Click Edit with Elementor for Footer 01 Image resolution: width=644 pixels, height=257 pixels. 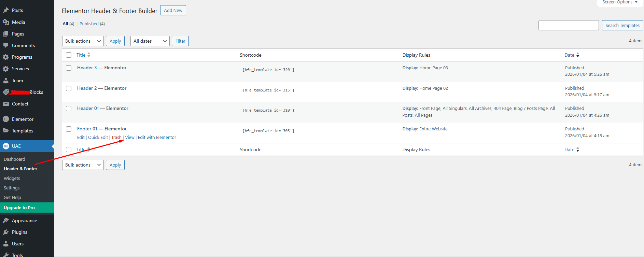tap(157, 137)
